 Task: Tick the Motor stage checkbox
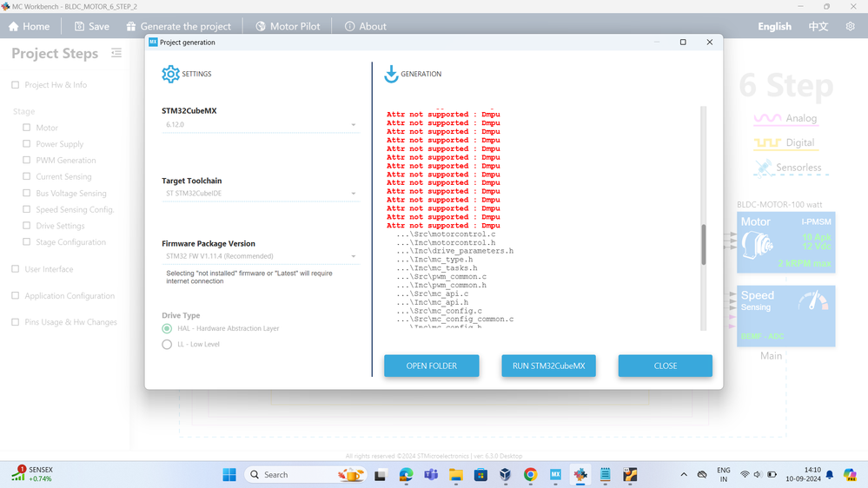(x=27, y=128)
